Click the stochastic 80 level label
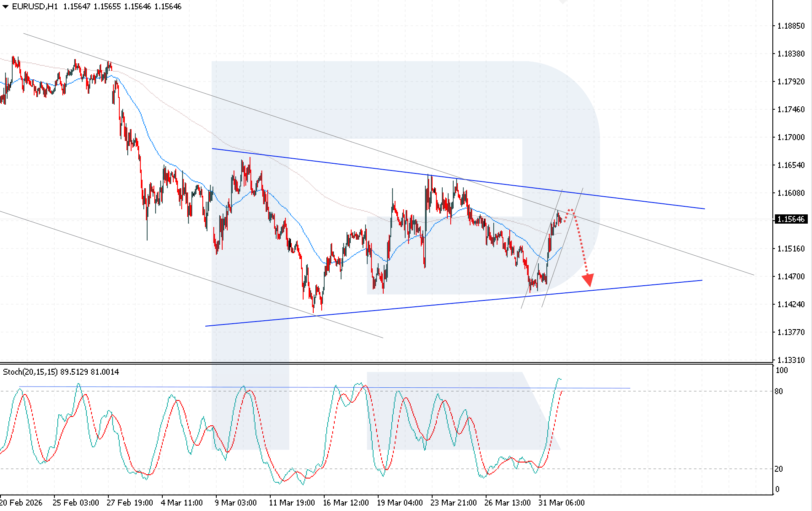 [779, 391]
